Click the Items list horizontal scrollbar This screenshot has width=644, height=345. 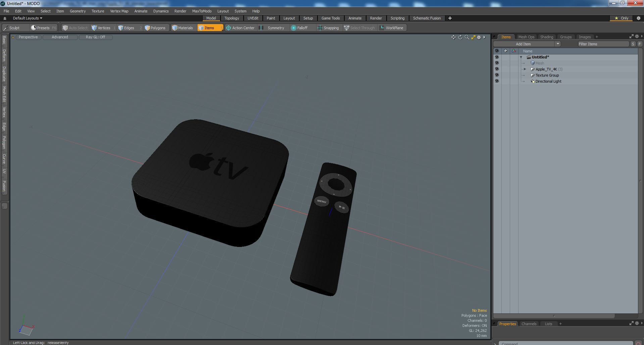click(x=554, y=316)
